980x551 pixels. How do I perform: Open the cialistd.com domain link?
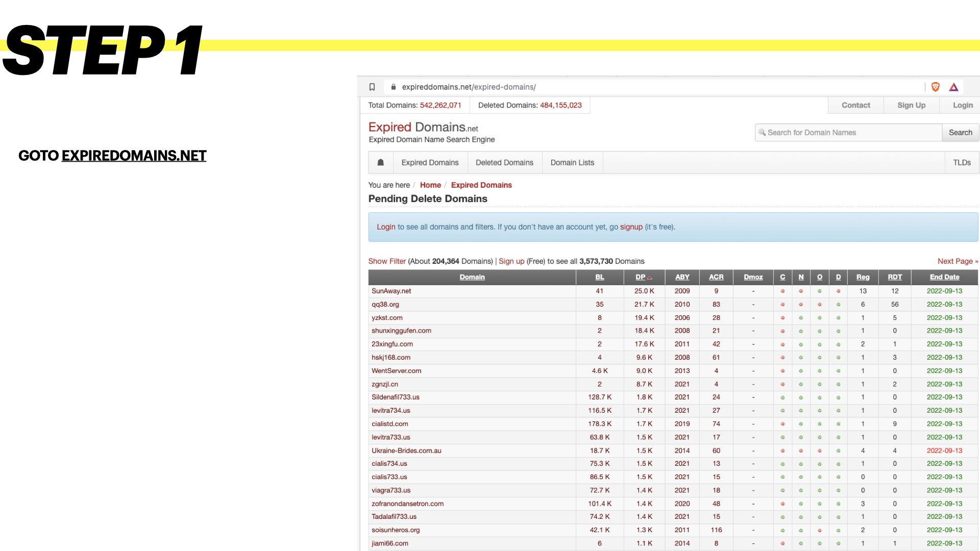(x=390, y=423)
